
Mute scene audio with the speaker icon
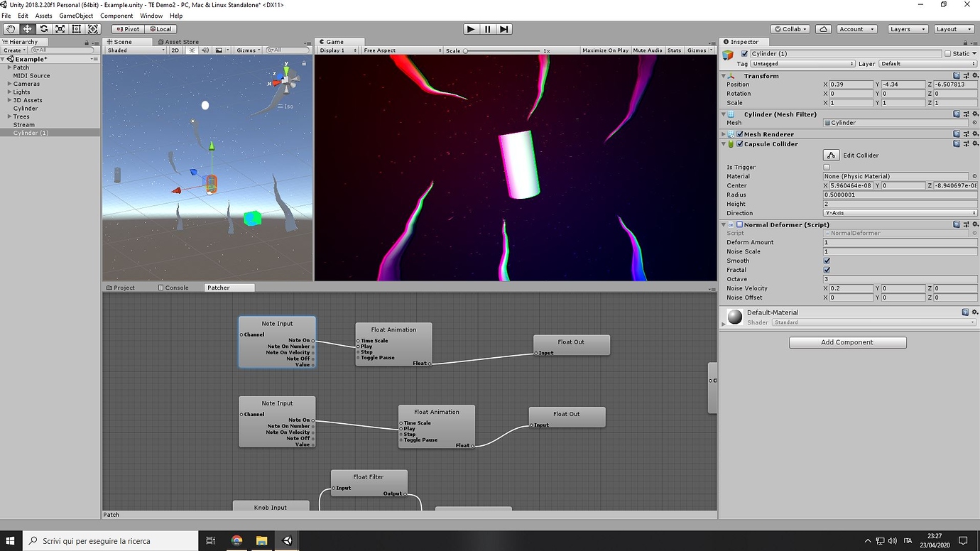click(x=206, y=50)
